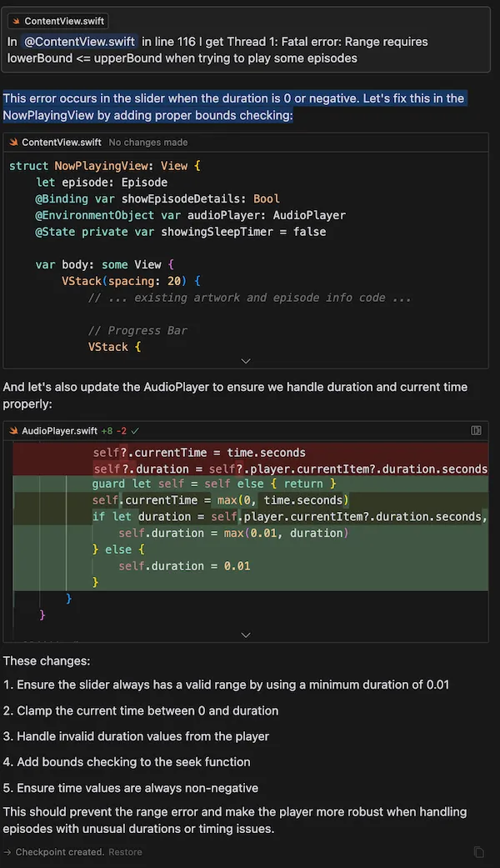This screenshot has width=500, height=868.
Task: Click the '// Progress Bar' comment line
Action: pyautogui.click(x=137, y=330)
